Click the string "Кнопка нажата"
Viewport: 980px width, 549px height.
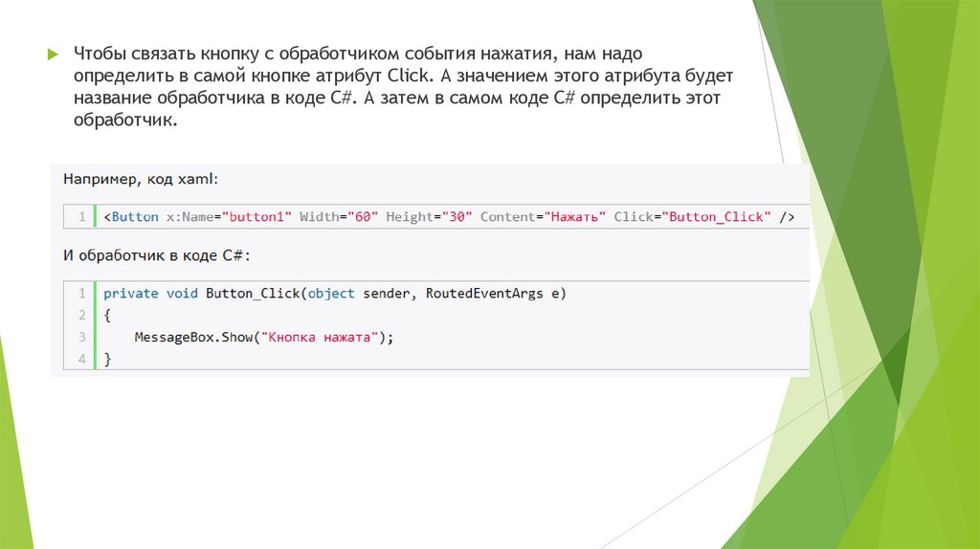click(x=320, y=338)
